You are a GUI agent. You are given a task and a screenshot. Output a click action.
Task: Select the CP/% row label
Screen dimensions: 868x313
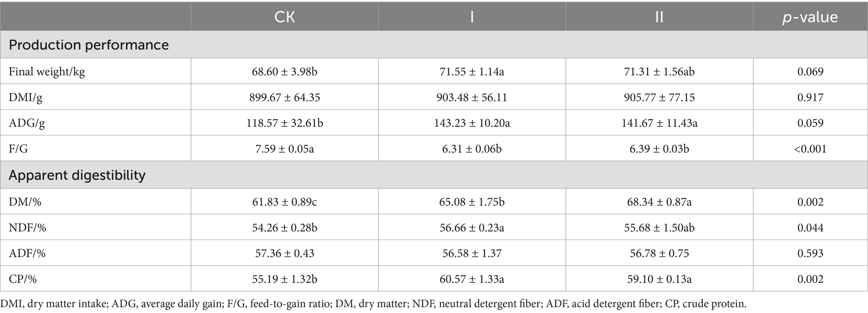point(23,279)
